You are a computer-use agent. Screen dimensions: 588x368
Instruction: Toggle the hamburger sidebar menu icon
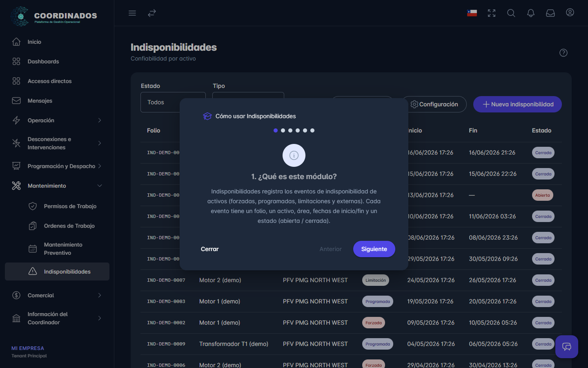[132, 13]
